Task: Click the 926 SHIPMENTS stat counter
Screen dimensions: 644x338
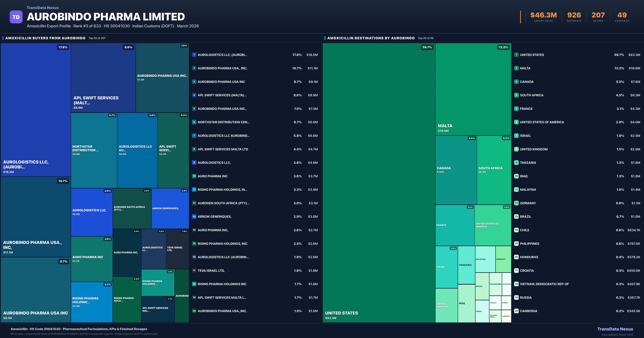Action: click(x=574, y=15)
